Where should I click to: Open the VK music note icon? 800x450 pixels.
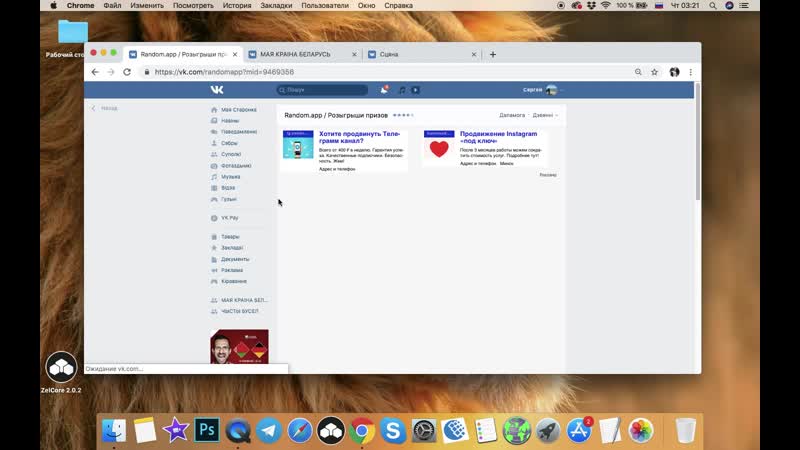tap(402, 90)
